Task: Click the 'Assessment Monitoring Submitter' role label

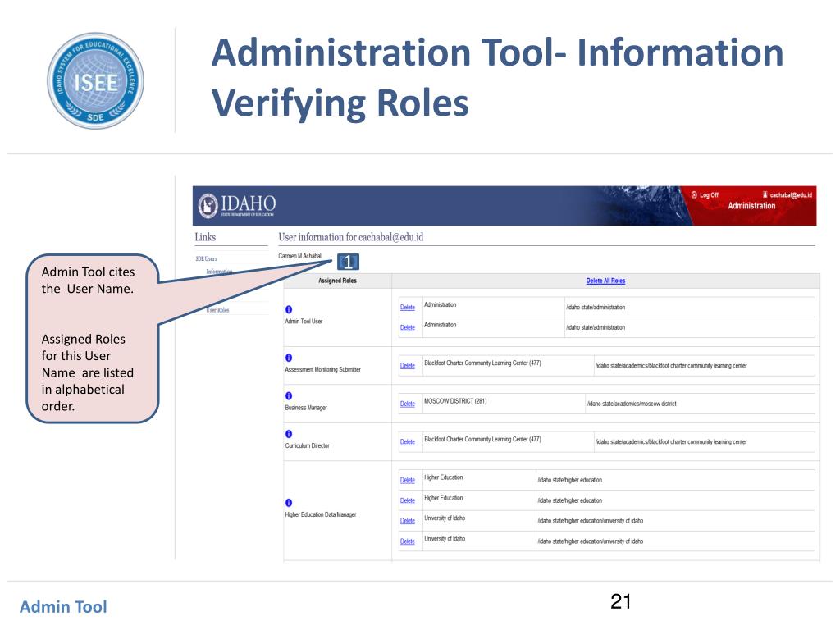Action: pyautogui.click(x=322, y=370)
